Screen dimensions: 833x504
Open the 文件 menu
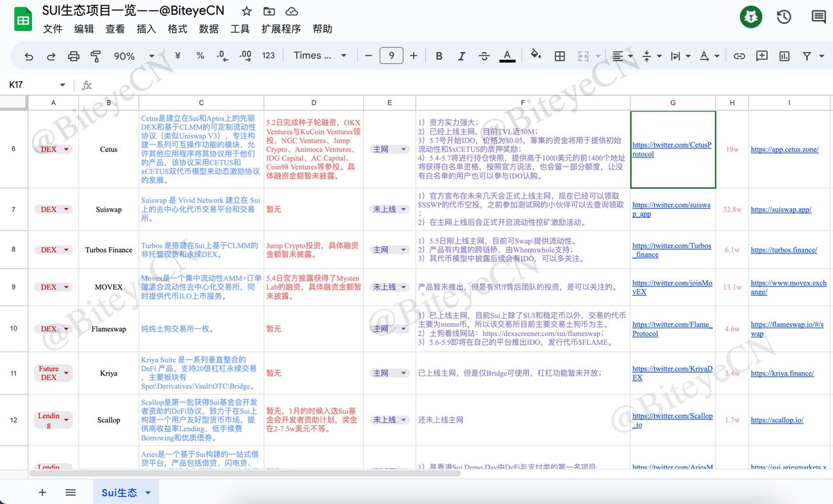tap(53, 29)
